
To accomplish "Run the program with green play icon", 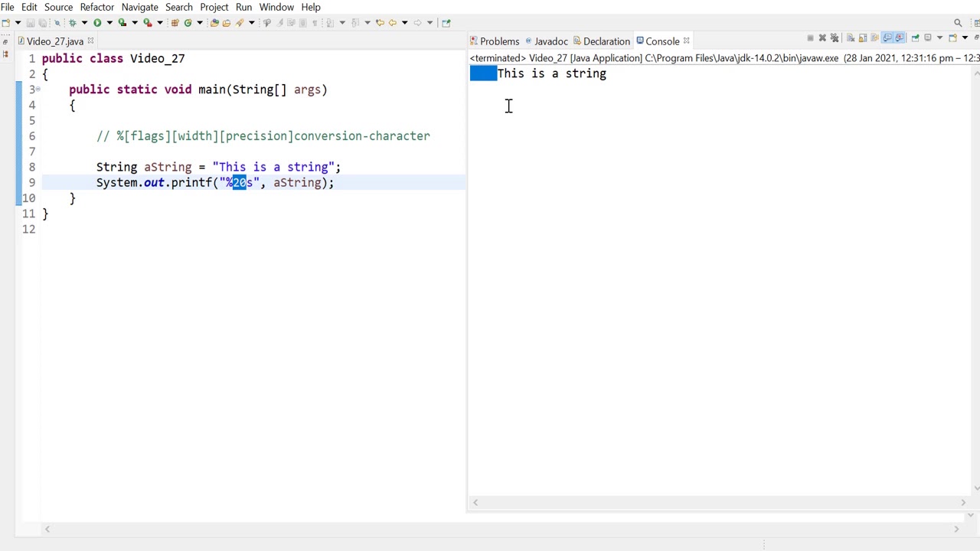I will 97,22.
